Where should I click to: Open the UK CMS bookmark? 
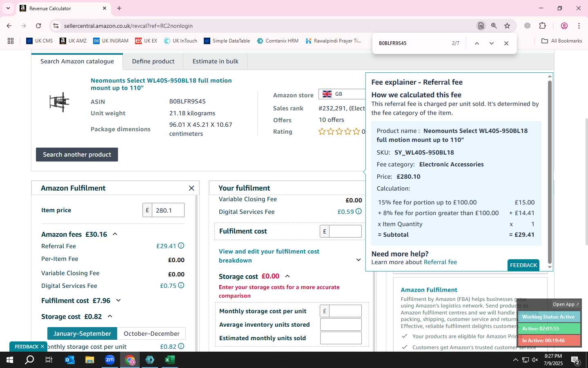(x=40, y=41)
